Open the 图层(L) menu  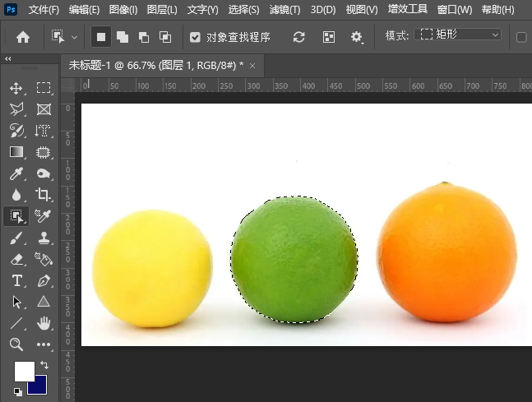tap(162, 10)
